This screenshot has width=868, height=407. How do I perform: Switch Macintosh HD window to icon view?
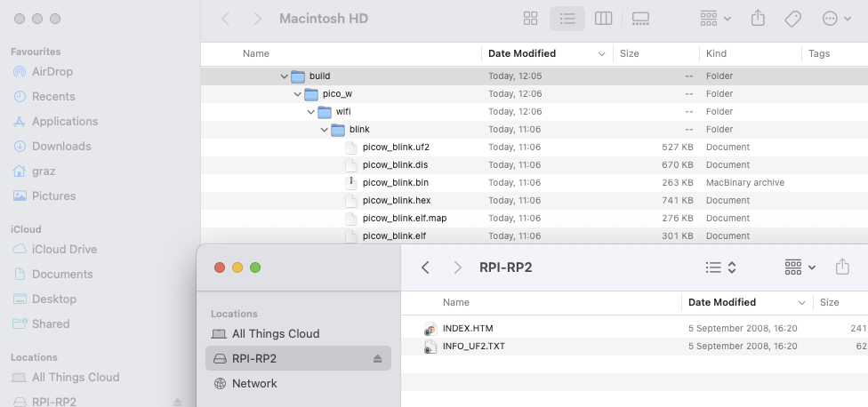[530, 19]
